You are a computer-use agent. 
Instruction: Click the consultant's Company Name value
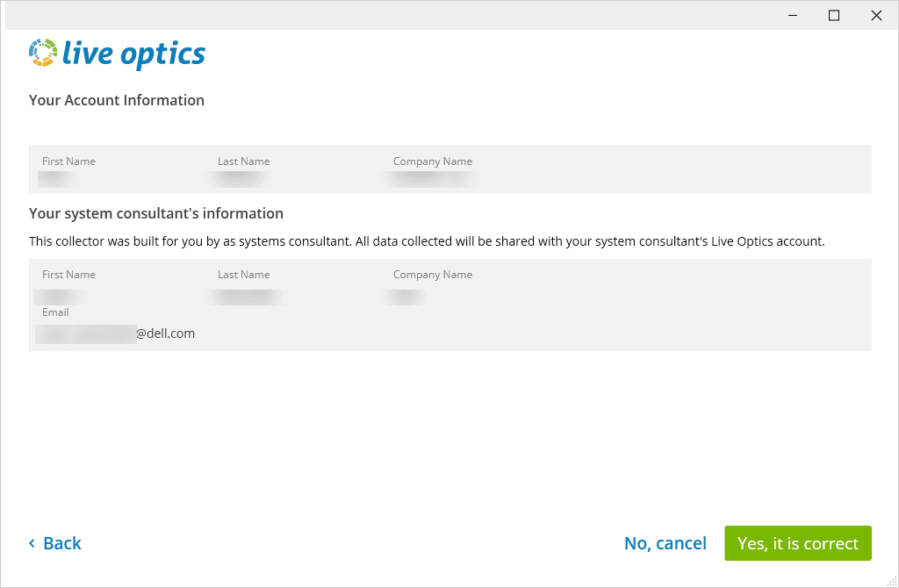click(x=407, y=297)
